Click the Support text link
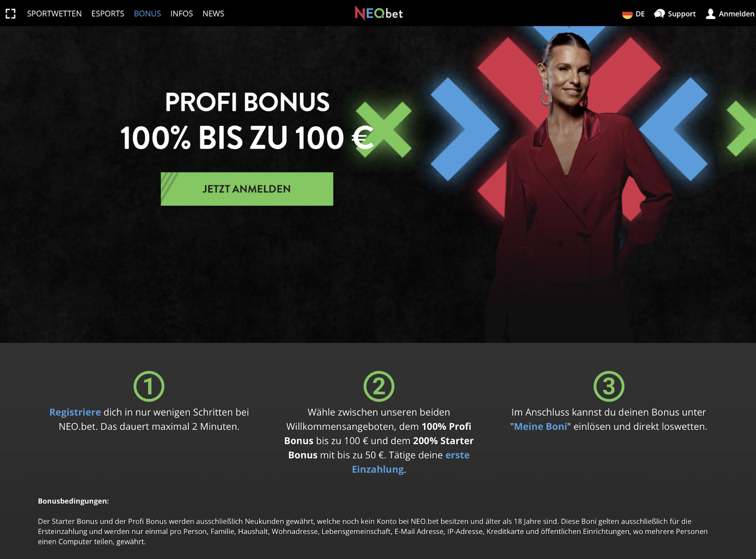 [x=682, y=14]
